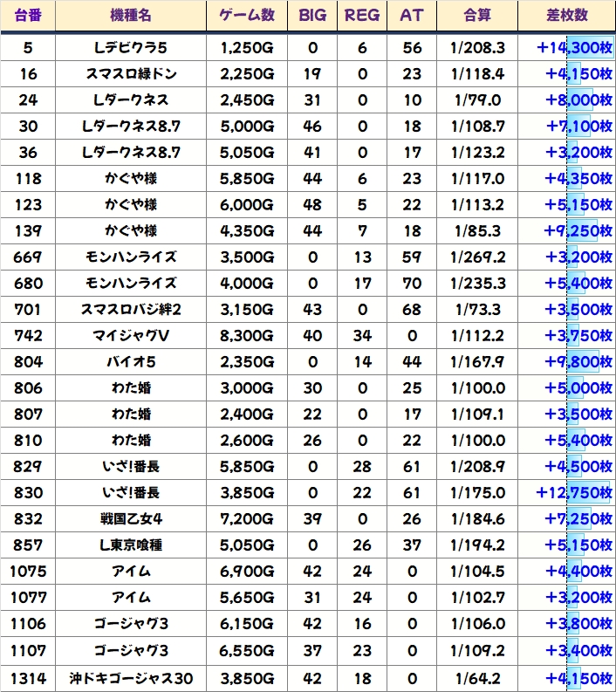Select the +9,250枚 difference value
Viewport: 616px width, 692px height.
coord(578,231)
